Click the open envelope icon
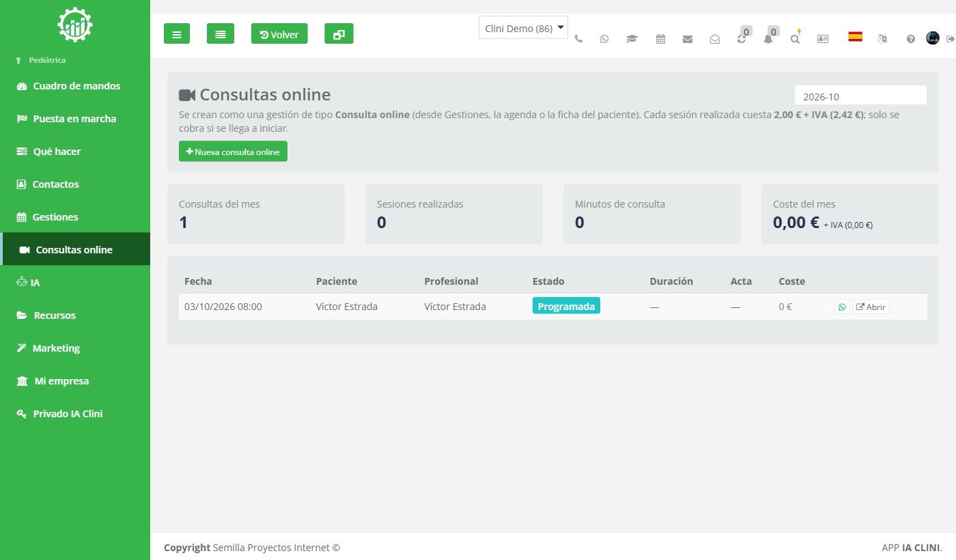Viewport: 956px width, 560px height. [715, 39]
